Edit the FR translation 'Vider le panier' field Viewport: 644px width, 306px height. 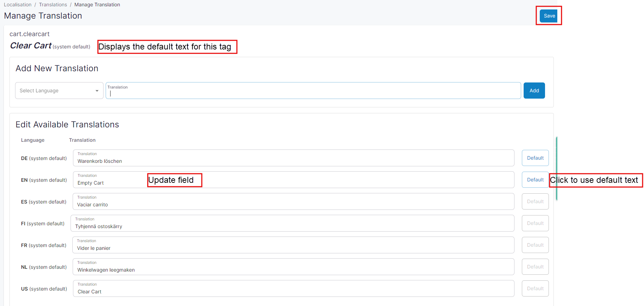tap(293, 248)
